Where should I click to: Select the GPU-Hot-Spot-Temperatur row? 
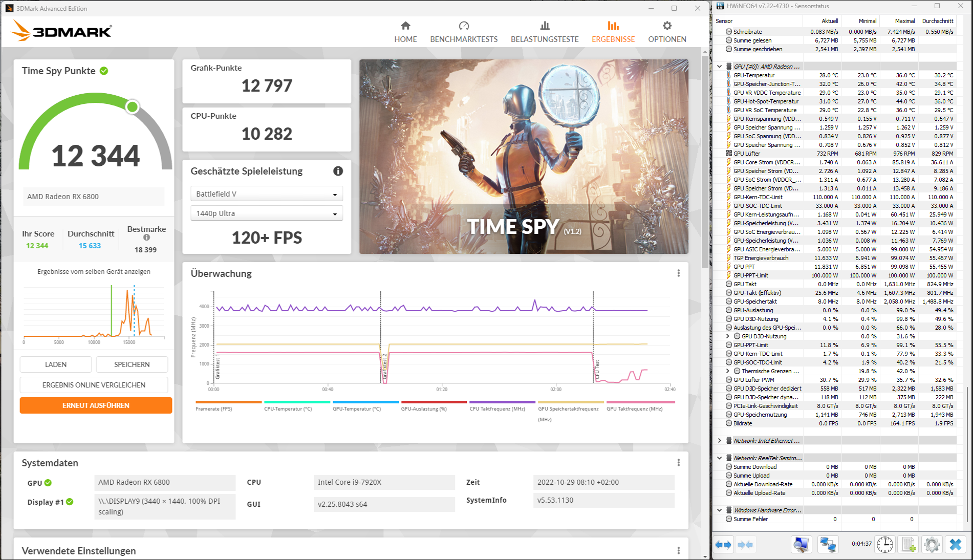pyautogui.click(x=835, y=101)
